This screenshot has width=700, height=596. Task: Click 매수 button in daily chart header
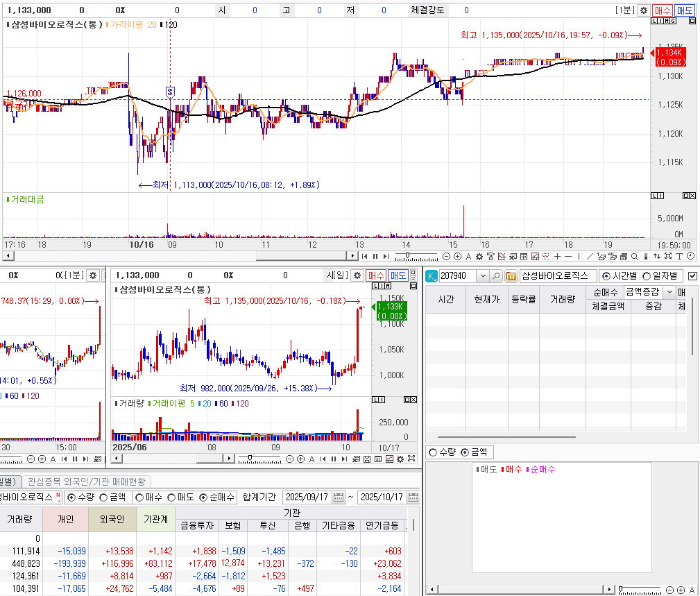pyautogui.click(x=376, y=275)
